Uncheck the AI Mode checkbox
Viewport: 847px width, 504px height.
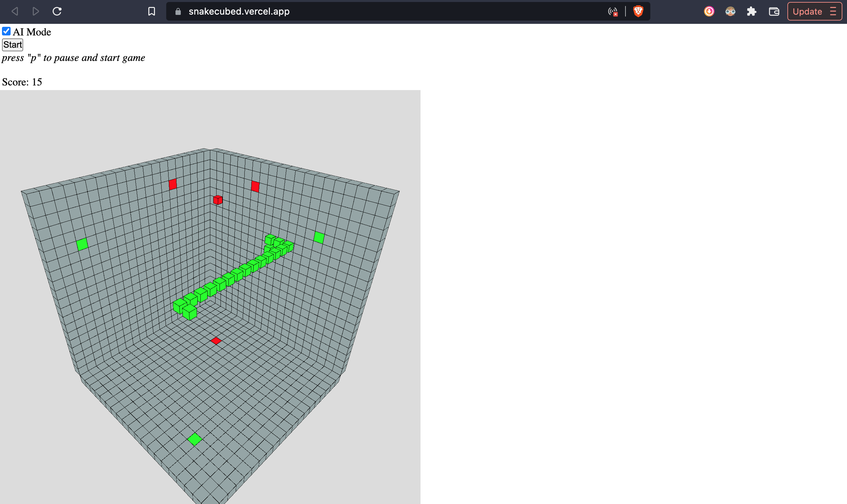6,31
